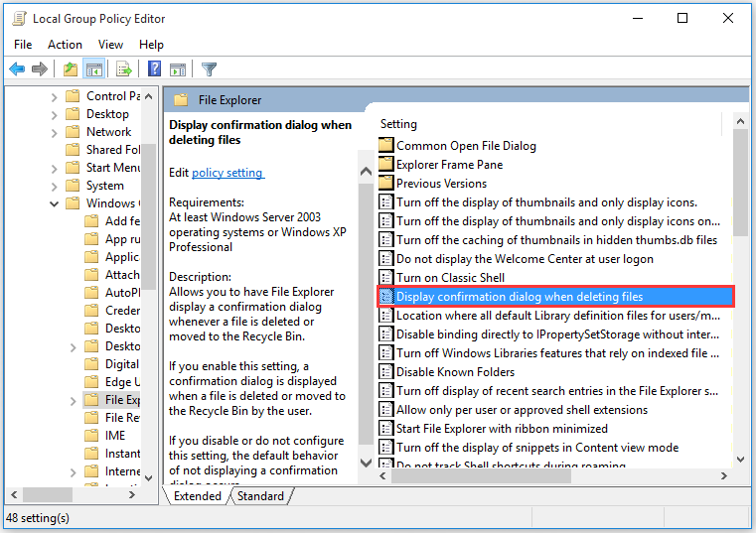Collapse the Windows Components tree node
This screenshot has width=756, height=533.
point(54,203)
